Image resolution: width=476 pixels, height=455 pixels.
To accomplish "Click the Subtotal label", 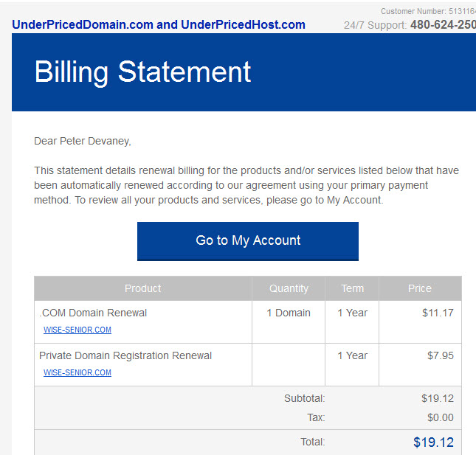I will pyautogui.click(x=305, y=398).
